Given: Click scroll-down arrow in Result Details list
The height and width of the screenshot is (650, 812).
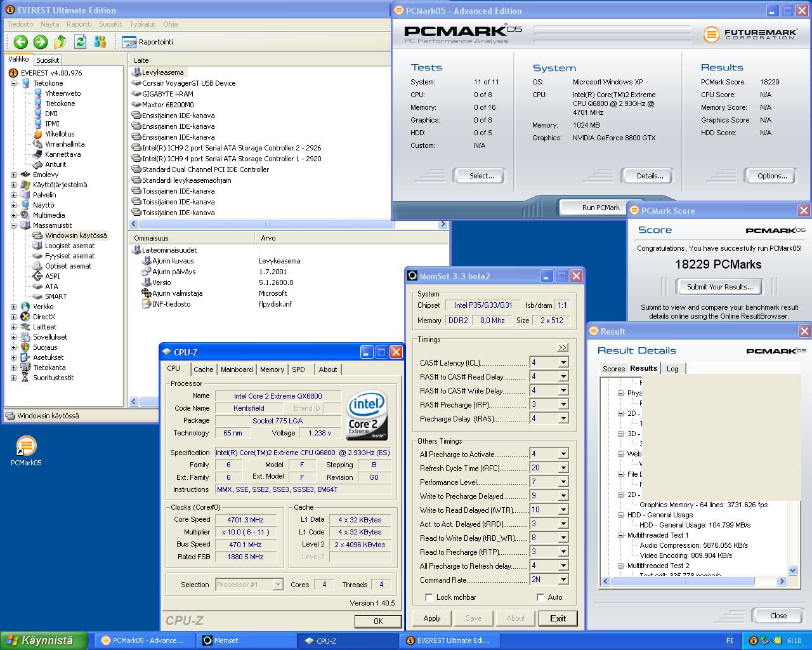Looking at the screenshot, I should pos(792,571).
